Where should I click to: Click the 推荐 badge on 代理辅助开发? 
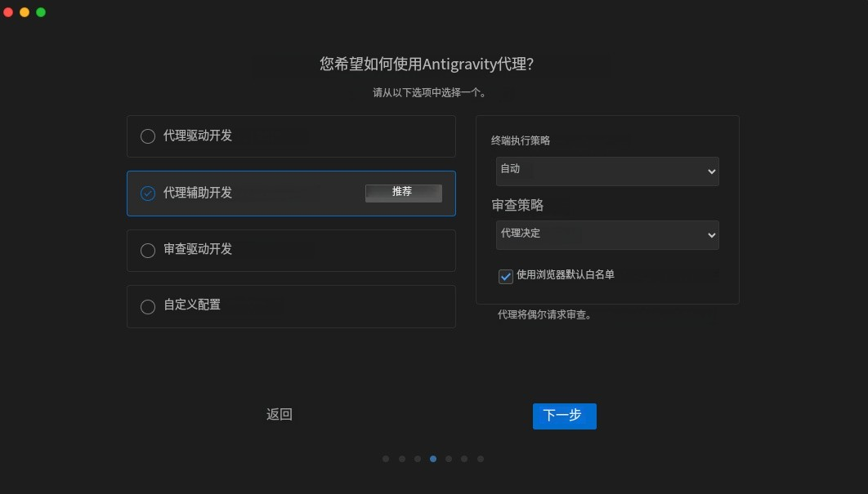pyautogui.click(x=403, y=192)
